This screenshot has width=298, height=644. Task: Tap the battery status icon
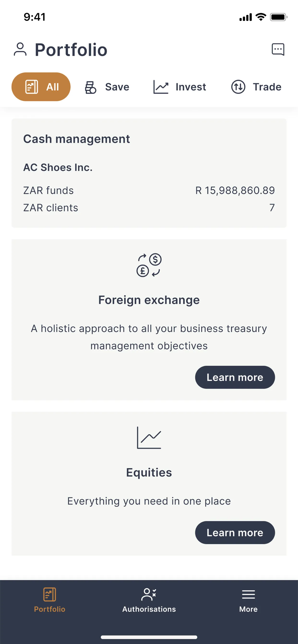pos(278,17)
